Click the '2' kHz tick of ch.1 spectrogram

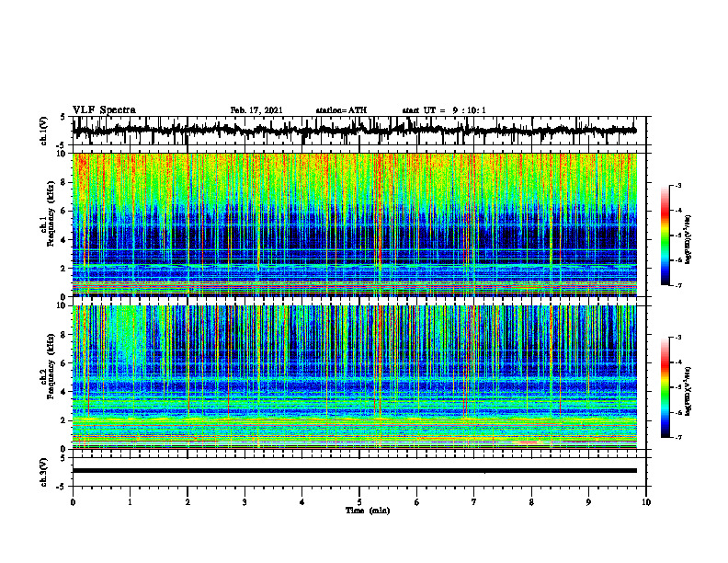click(x=65, y=269)
